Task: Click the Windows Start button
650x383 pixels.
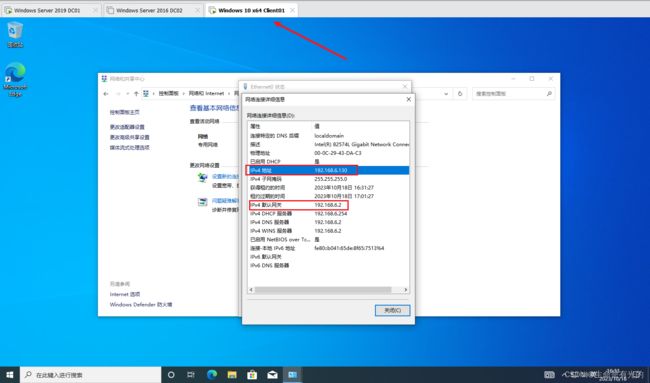Action: pyautogui.click(x=10, y=375)
